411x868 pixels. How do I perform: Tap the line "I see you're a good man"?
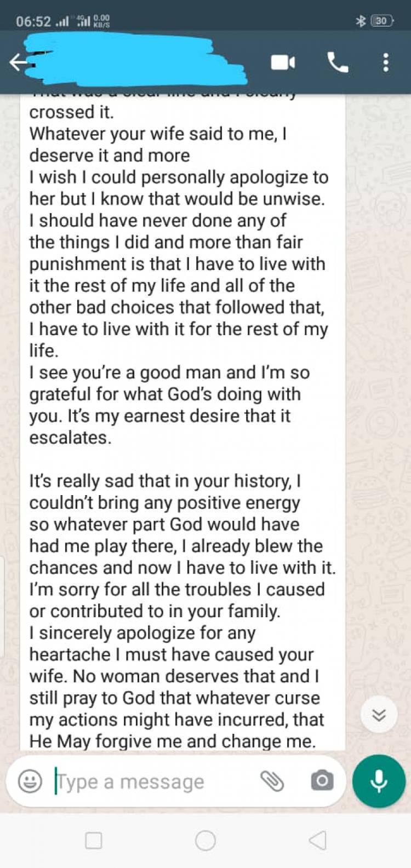pyautogui.click(x=169, y=373)
